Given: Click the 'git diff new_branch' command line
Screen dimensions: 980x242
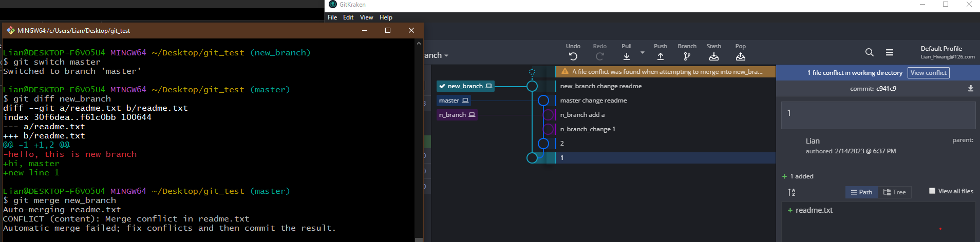Looking at the screenshot, I should [x=57, y=99].
